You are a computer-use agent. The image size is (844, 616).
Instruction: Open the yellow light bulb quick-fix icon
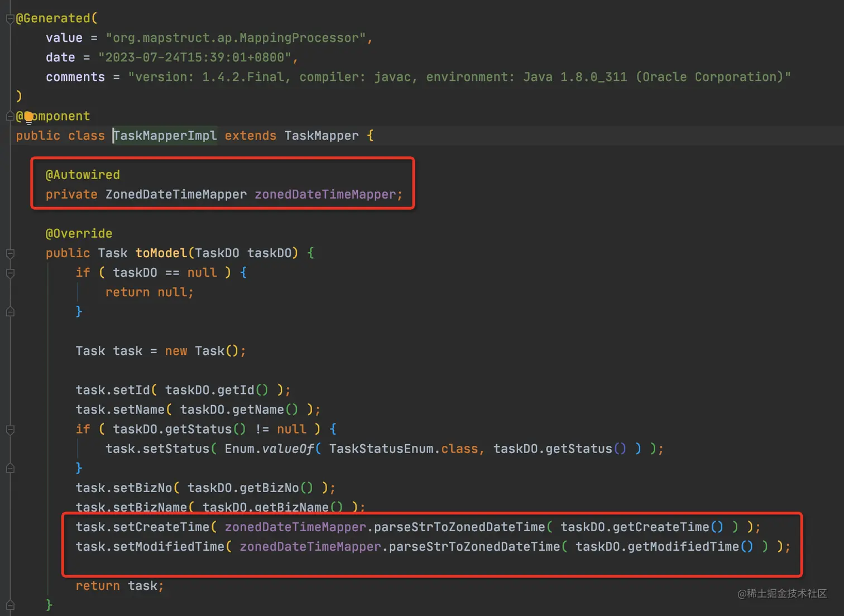point(28,117)
